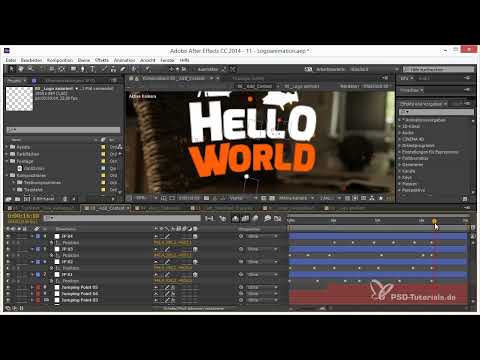Click the frame blending icon in timeline

point(245,219)
